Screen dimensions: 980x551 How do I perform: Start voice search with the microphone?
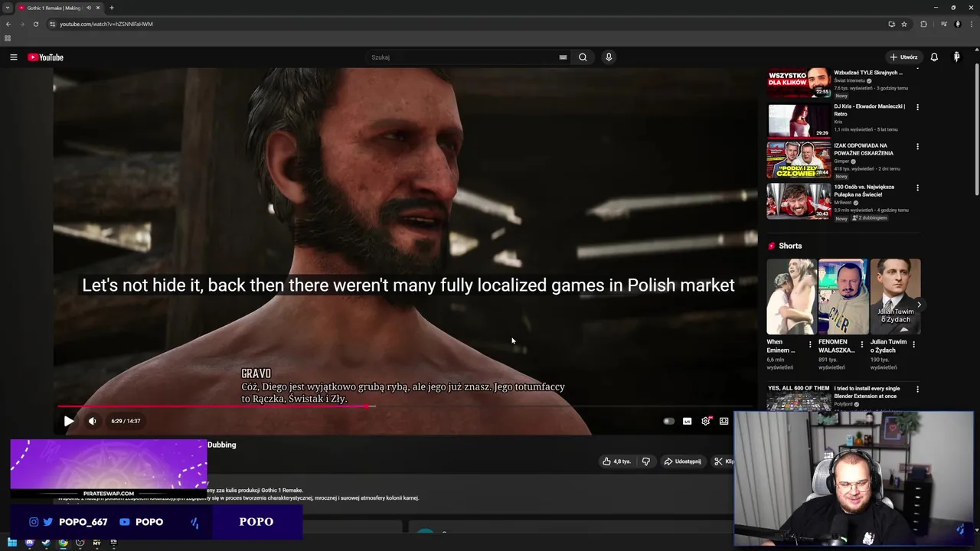click(609, 57)
